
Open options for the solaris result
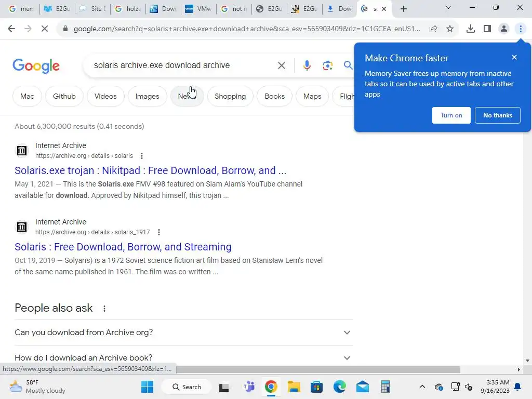tap(142, 156)
